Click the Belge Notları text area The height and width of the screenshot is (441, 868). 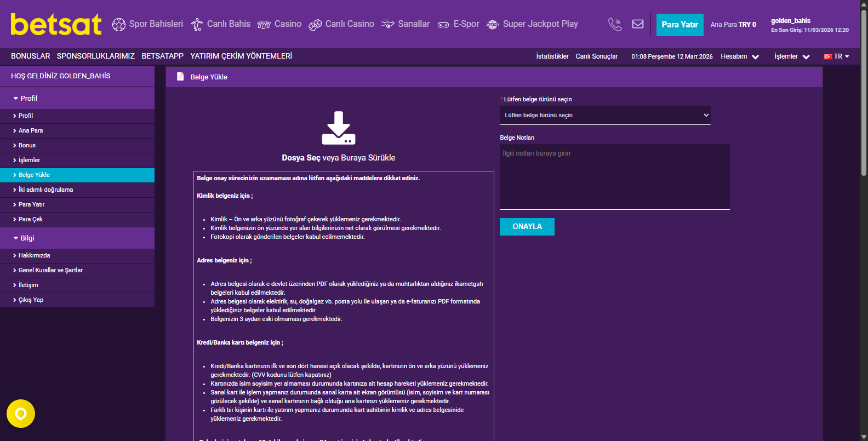(614, 176)
